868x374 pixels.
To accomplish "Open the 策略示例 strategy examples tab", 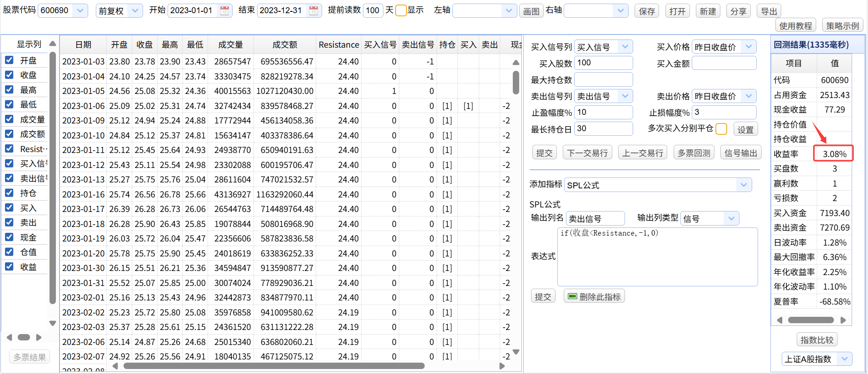I will (842, 26).
